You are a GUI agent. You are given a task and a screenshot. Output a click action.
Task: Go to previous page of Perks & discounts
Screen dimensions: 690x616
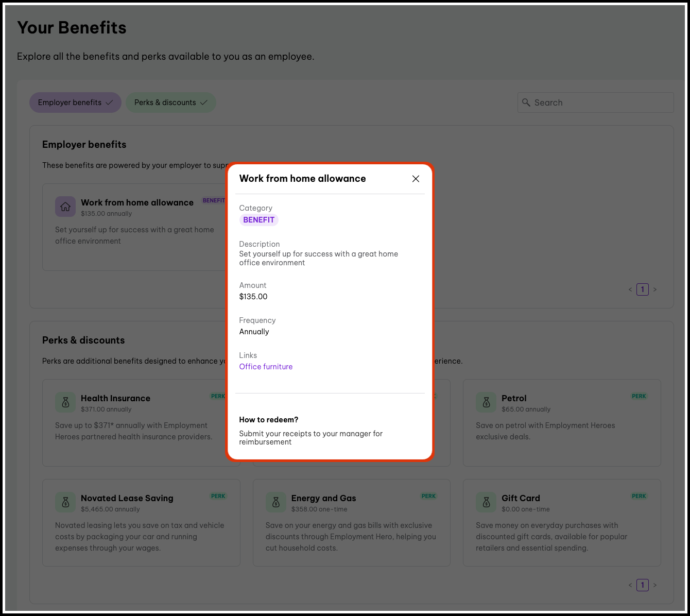coord(630,585)
